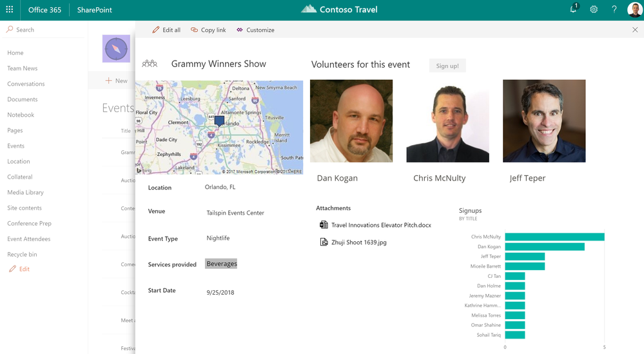Screen dimensions: 644x354
Task: Click the pencil icon beside the navigation Edit link
Action: [x=12, y=269]
